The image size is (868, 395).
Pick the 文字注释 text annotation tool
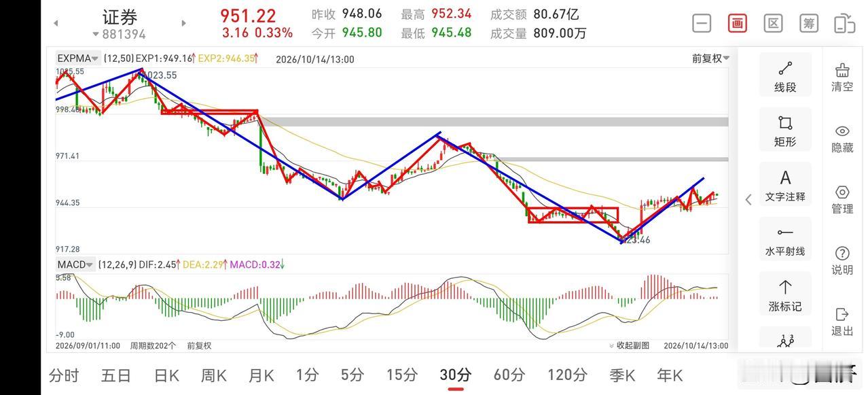[785, 185]
